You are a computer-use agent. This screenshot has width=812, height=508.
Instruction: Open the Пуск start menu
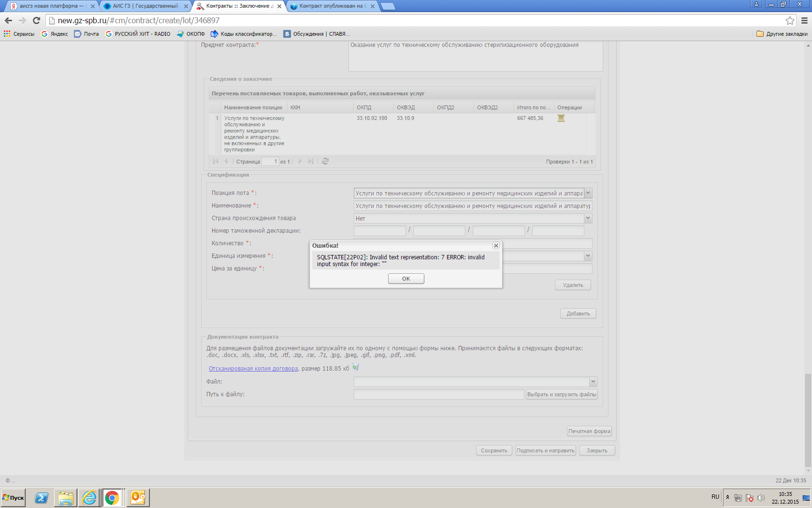coord(13,497)
